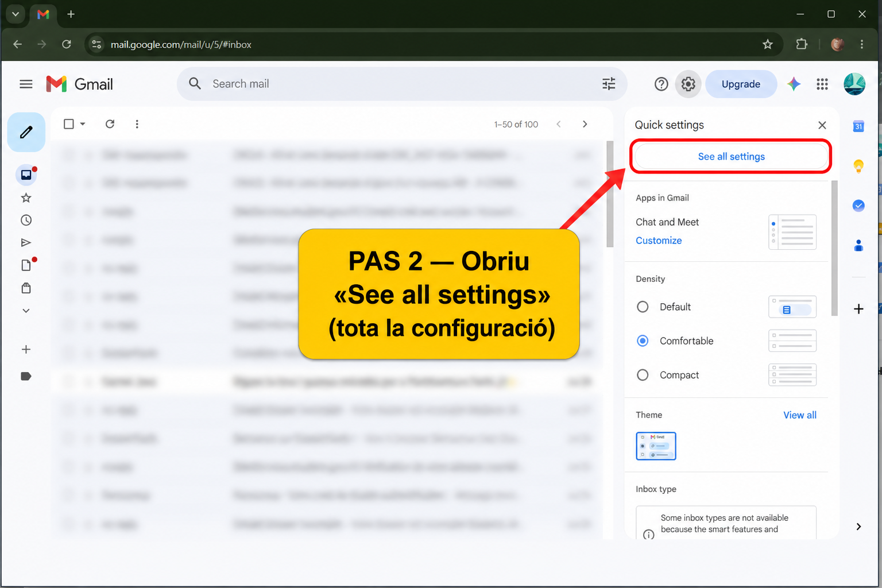Expand More sidebar items chevron
The height and width of the screenshot is (588, 882).
(x=26, y=311)
